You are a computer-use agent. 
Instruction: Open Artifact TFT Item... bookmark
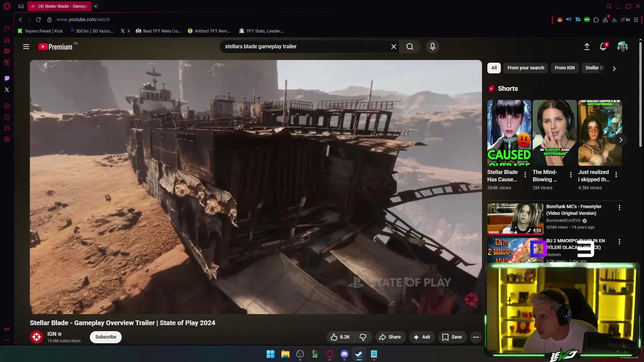209,31
